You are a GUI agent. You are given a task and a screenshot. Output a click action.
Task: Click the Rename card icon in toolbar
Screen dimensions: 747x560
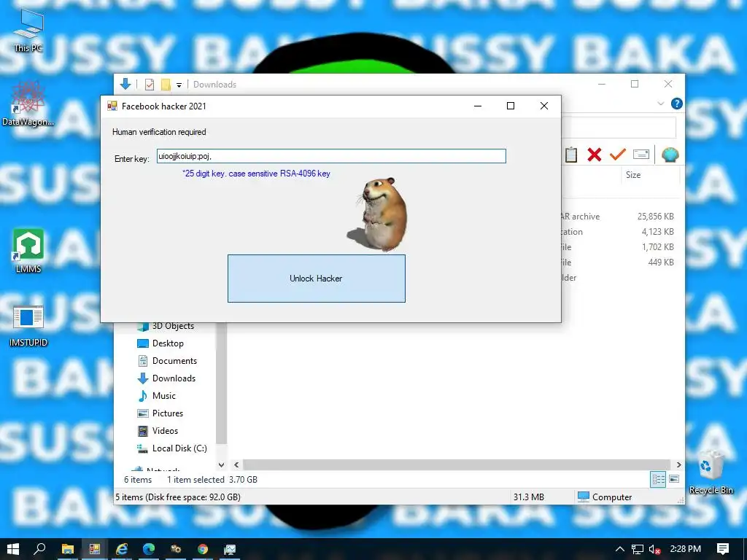click(641, 155)
